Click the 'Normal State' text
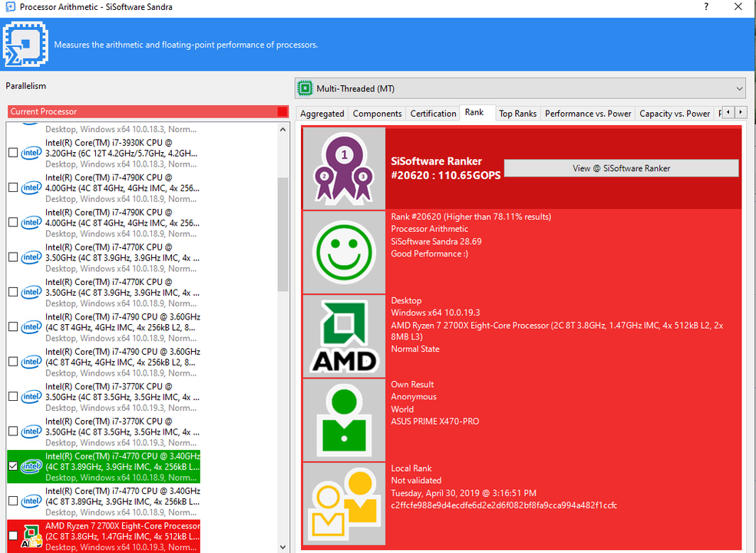Viewport: 756px width, 553px height. point(415,349)
